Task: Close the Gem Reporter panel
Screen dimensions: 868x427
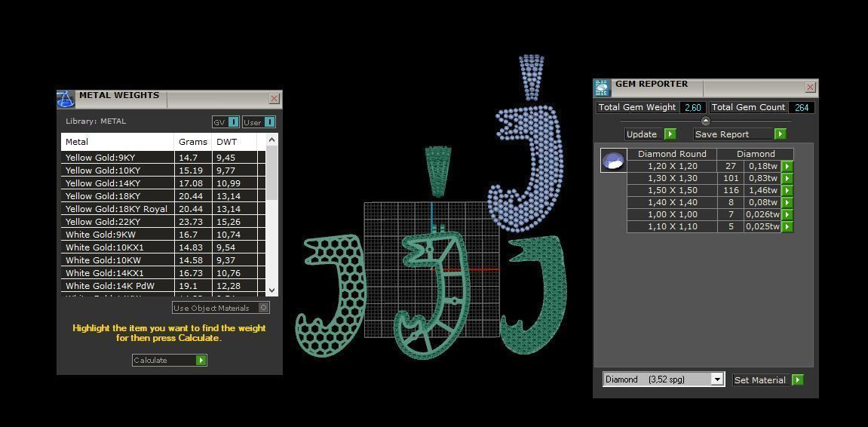Action: tap(811, 87)
